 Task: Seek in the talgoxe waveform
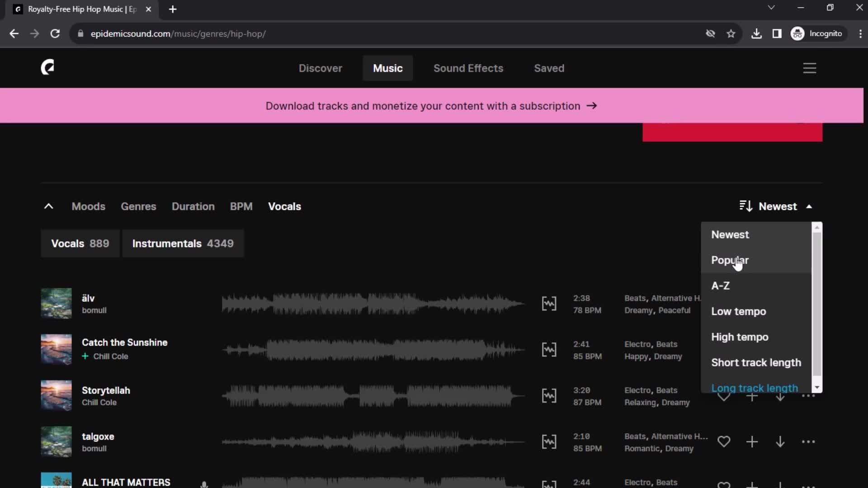[x=373, y=442]
